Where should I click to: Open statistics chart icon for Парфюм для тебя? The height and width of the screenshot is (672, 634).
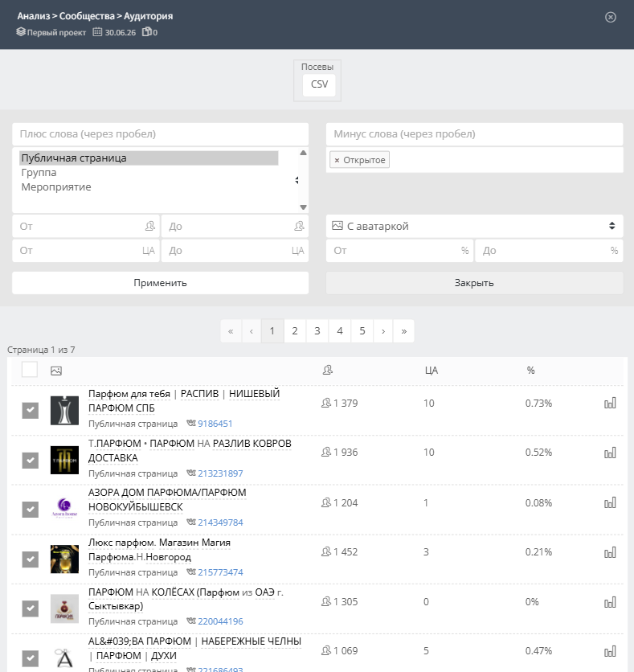[x=610, y=403]
